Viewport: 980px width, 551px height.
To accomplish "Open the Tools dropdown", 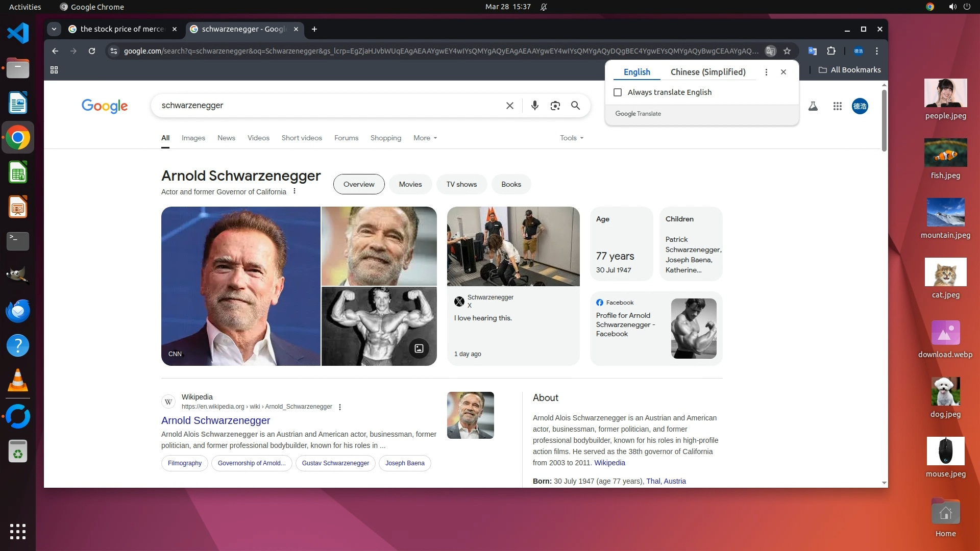I will [571, 138].
